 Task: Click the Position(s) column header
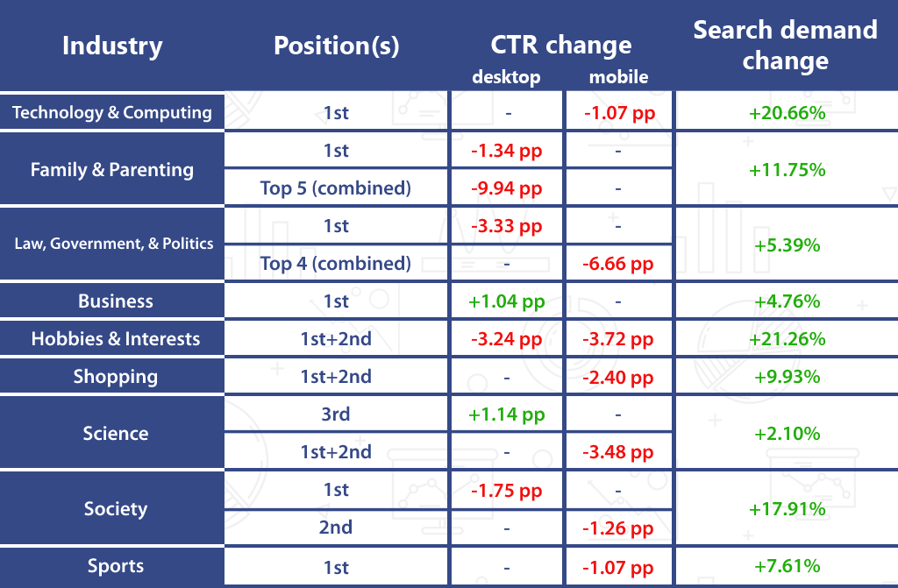(x=336, y=46)
